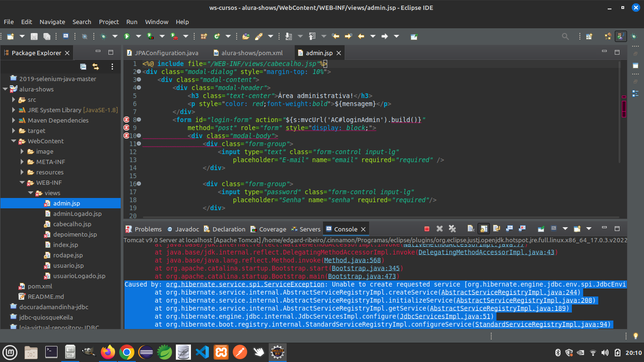Screen dimensions: 644x362
Task: Expand the src folder
Action: [14, 99]
